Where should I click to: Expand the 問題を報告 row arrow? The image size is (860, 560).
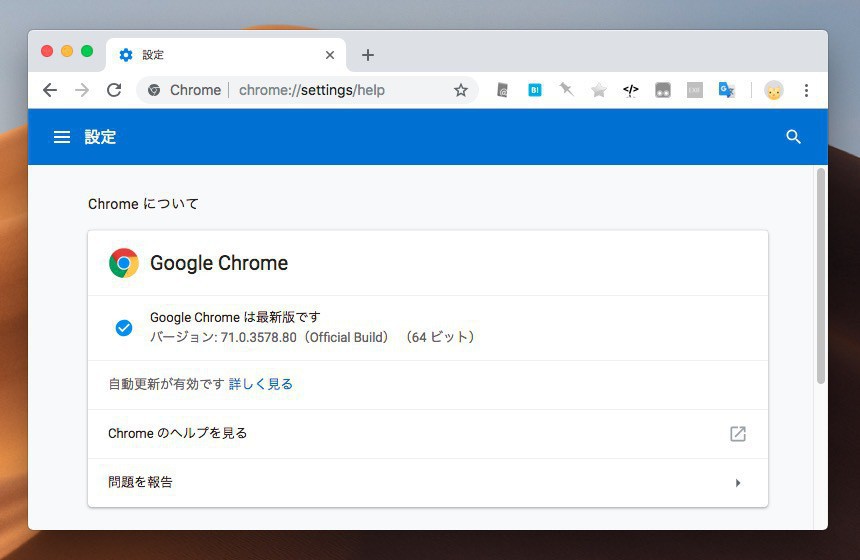pos(738,483)
